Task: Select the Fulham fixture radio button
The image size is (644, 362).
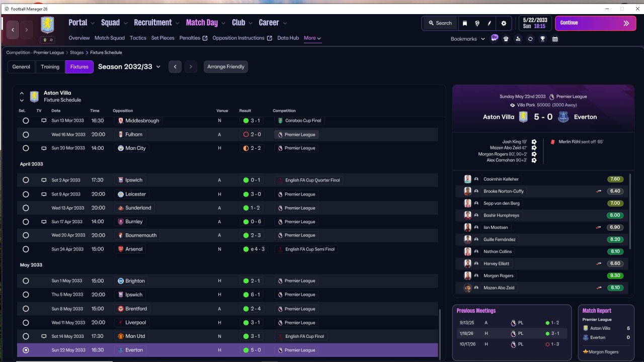Action: tap(26, 135)
